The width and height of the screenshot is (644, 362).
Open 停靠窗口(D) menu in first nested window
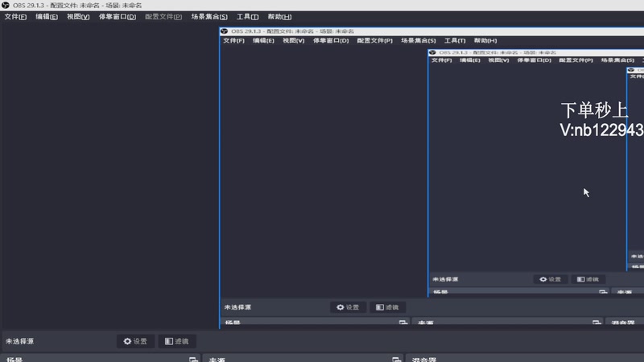pos(331,41)
